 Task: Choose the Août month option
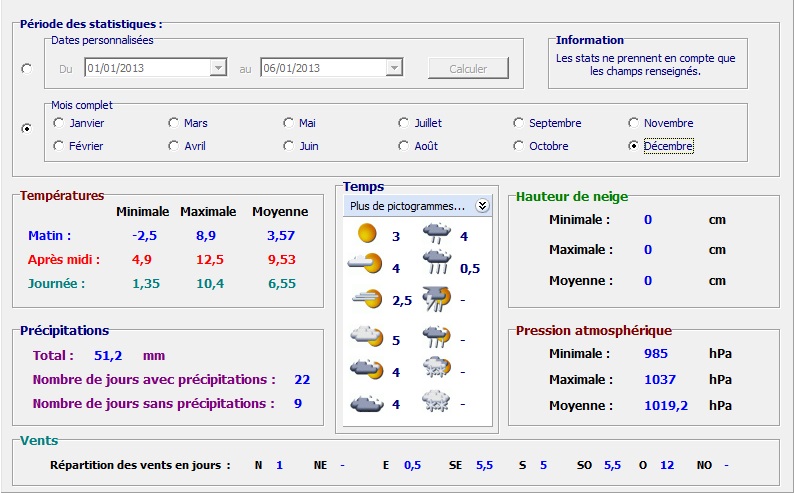point(418,146)
